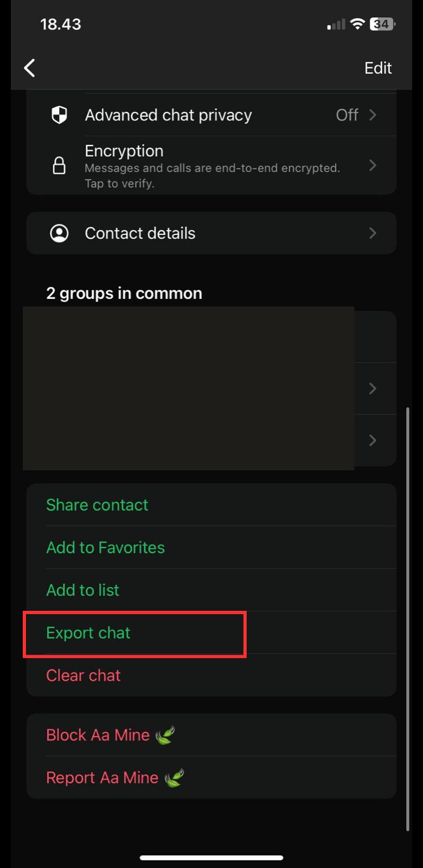Choose Add to list
Image resolution: width=423 pixels, height=868 pixels.
pos(83,590)
